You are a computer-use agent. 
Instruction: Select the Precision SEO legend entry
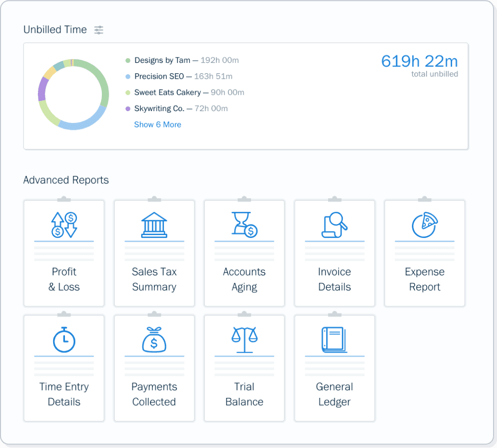tap(159, 76)
